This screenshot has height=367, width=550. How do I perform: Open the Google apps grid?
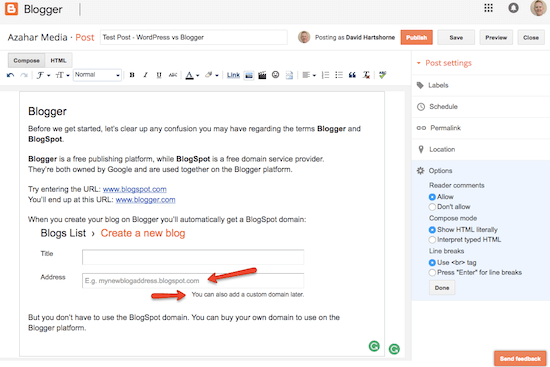click(488, 8)
